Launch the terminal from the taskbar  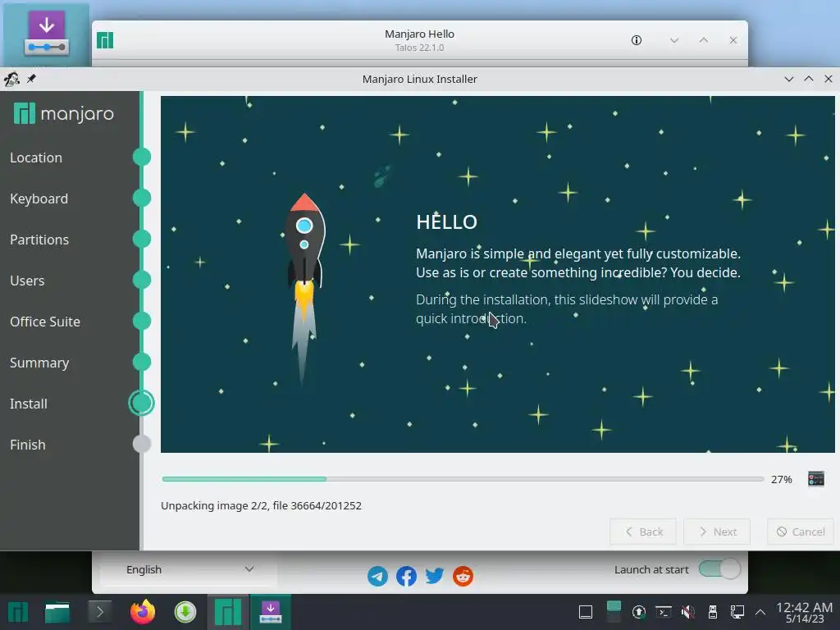click(99, 612)
